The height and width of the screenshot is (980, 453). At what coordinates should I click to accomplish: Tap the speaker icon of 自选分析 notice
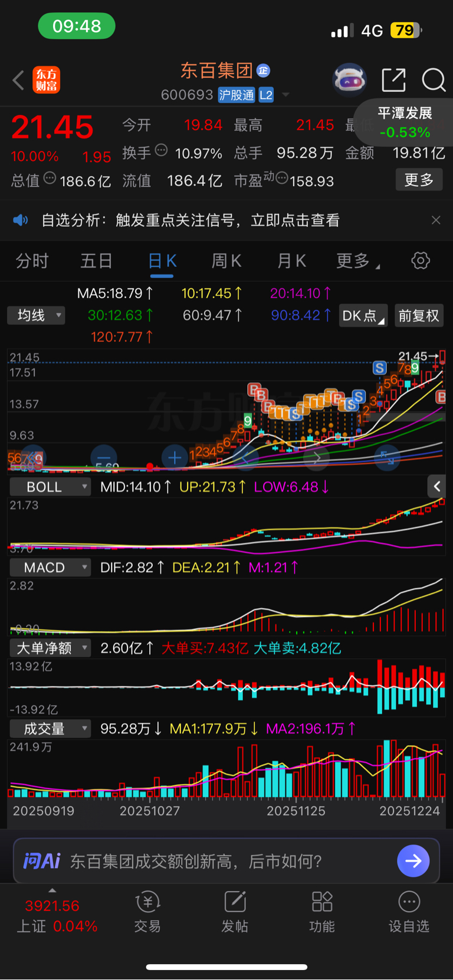click(21, 220)
